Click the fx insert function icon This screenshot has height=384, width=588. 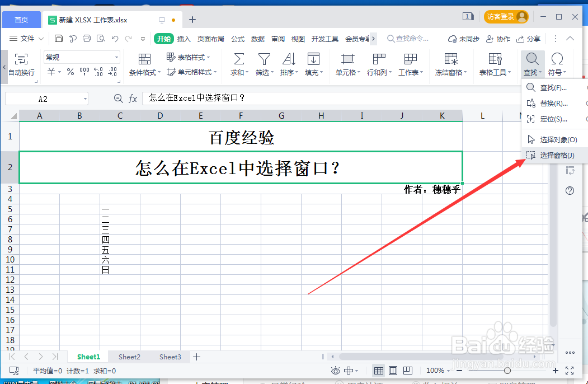tap(133, 99)
